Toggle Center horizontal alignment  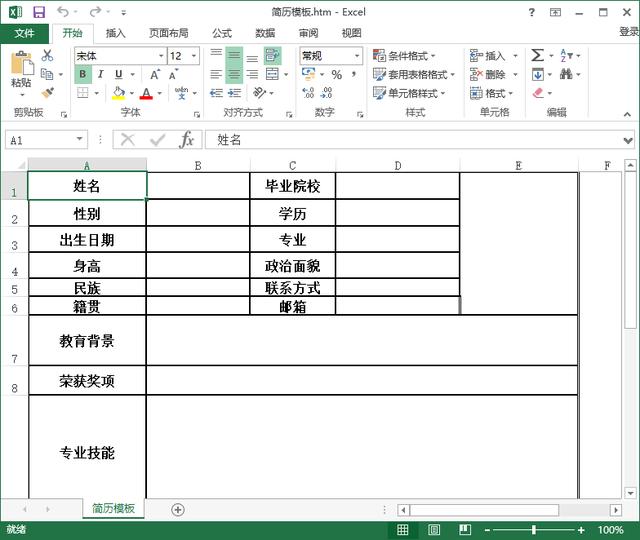pyautogui.click(x=234, y=74)
